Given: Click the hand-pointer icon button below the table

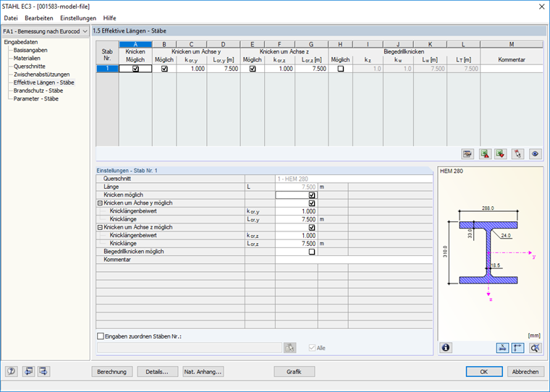Looking at the screenshot, I should click(x=467, y=153).
